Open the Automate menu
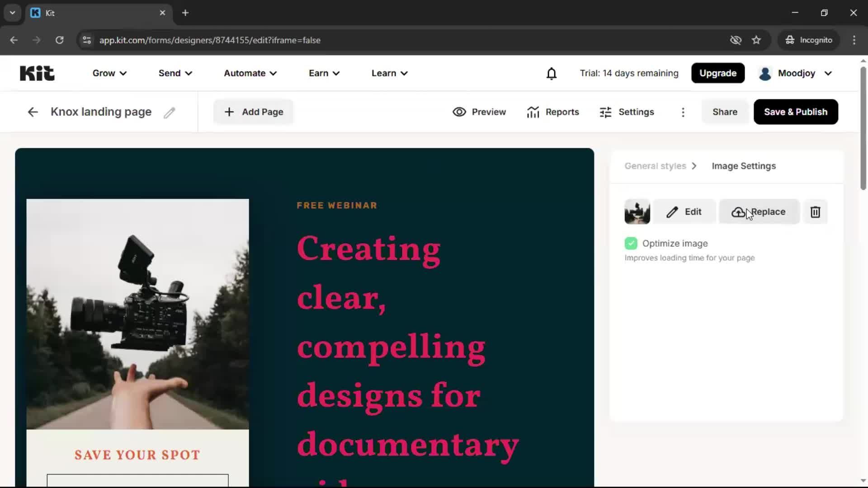 (250, 73)
